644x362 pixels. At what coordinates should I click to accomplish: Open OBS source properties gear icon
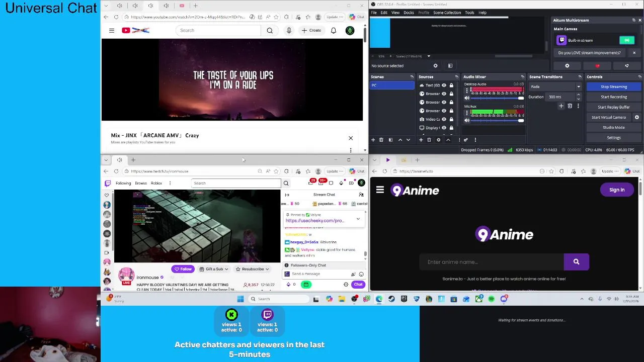click(x=436, y=66)
